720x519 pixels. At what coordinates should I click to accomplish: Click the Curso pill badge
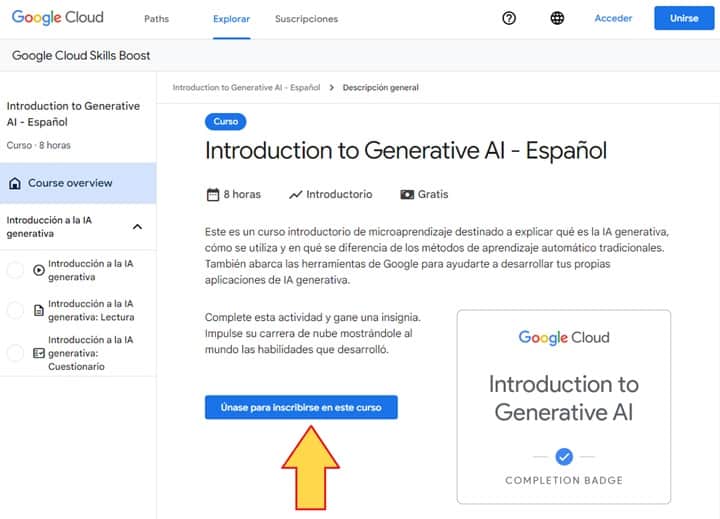tap(225, 122)
